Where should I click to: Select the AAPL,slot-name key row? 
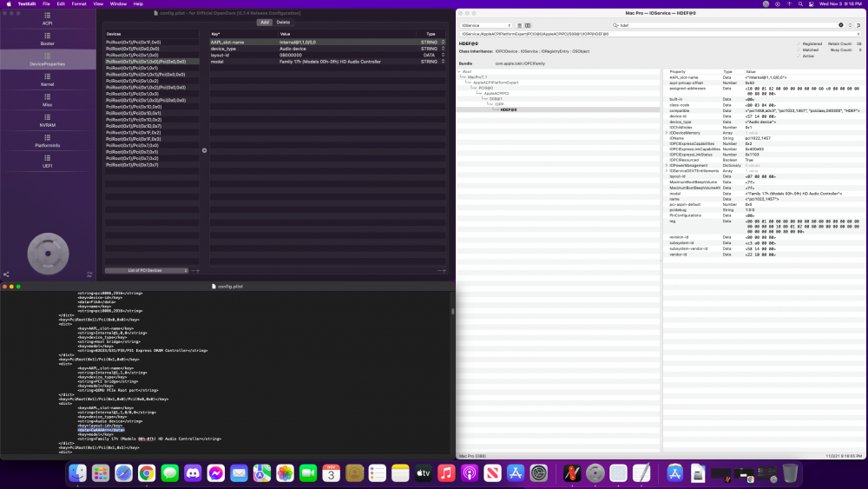click(327, 42)
